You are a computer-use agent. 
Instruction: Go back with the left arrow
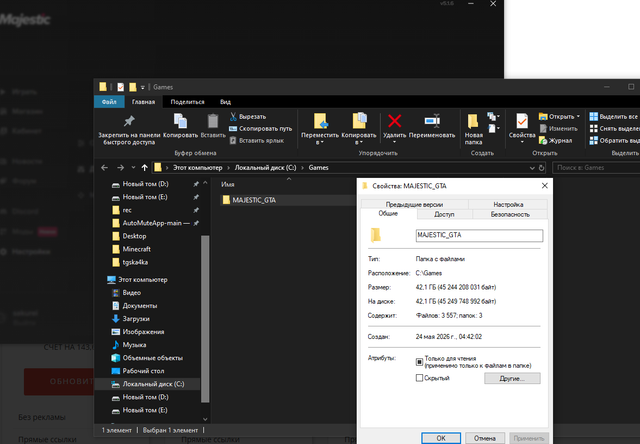[104, 168]
